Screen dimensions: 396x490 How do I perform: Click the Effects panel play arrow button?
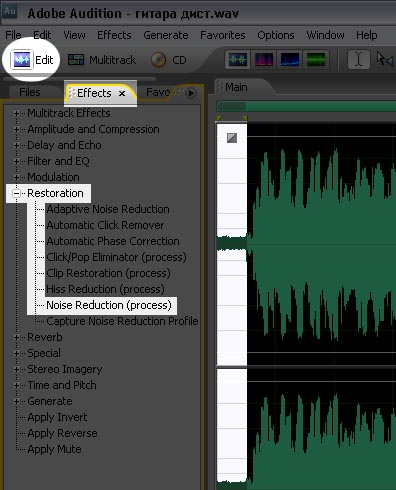[191, 93]
